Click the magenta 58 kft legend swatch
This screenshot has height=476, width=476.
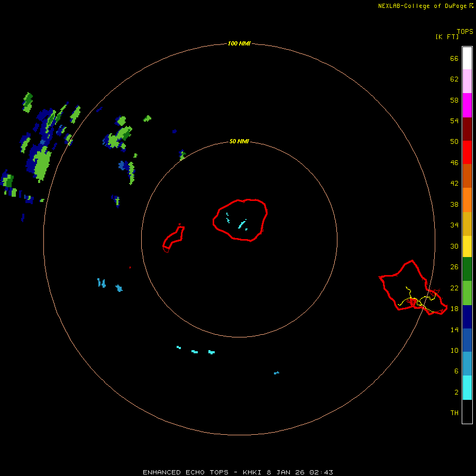(467, 105)
